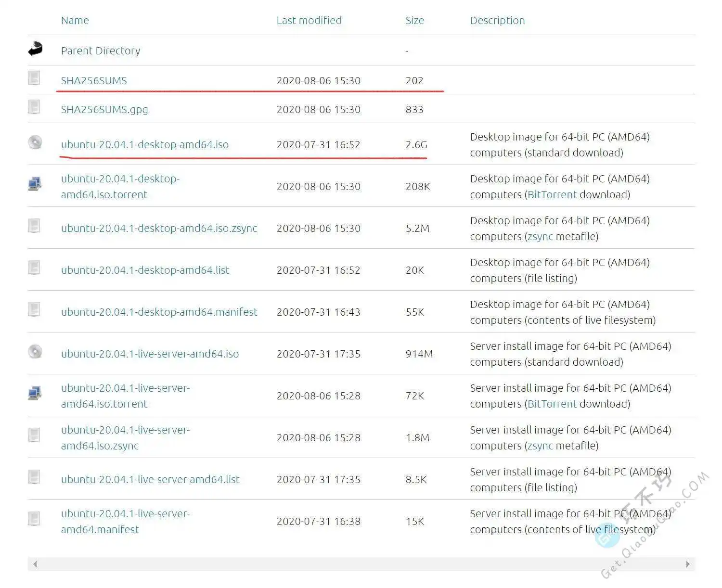Viewport: 722px width, 588px height.
Task: Click the Parent Directory back-arrow icon
Action: coord(35,49)
